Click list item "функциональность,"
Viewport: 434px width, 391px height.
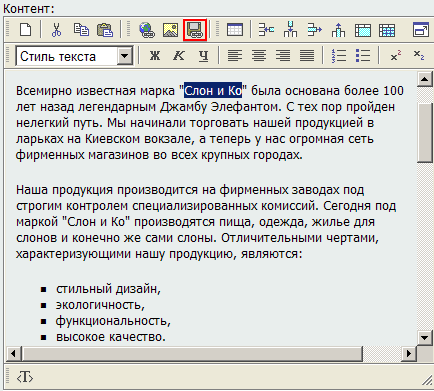point(113,321)
